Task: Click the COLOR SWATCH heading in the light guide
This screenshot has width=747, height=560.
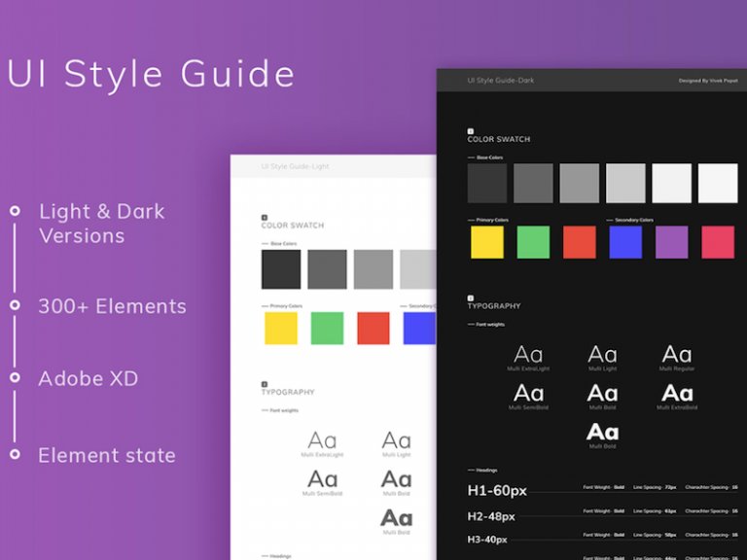Action: point(293,226)
